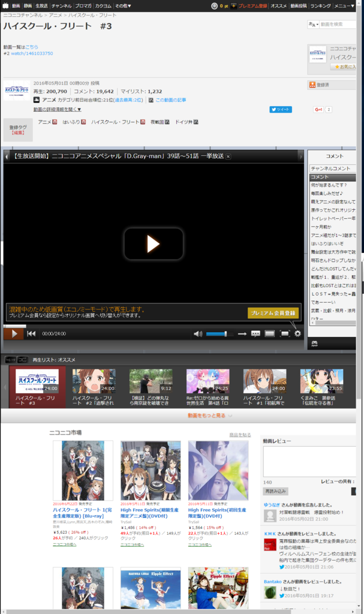Click 商品を貼る link
The image size is (364, 614).
tap(240, 435)
